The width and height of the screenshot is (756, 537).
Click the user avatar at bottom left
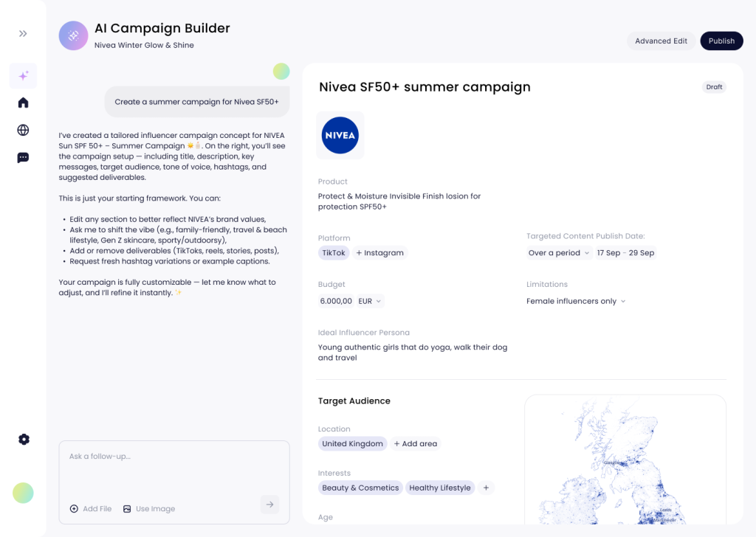23,493
